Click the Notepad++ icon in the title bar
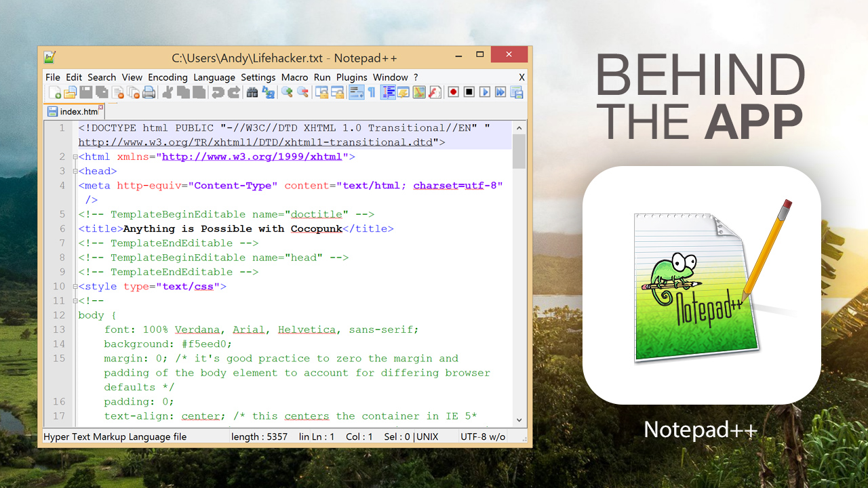This screenshot has height=488, width=868. (x=50, y=58)
